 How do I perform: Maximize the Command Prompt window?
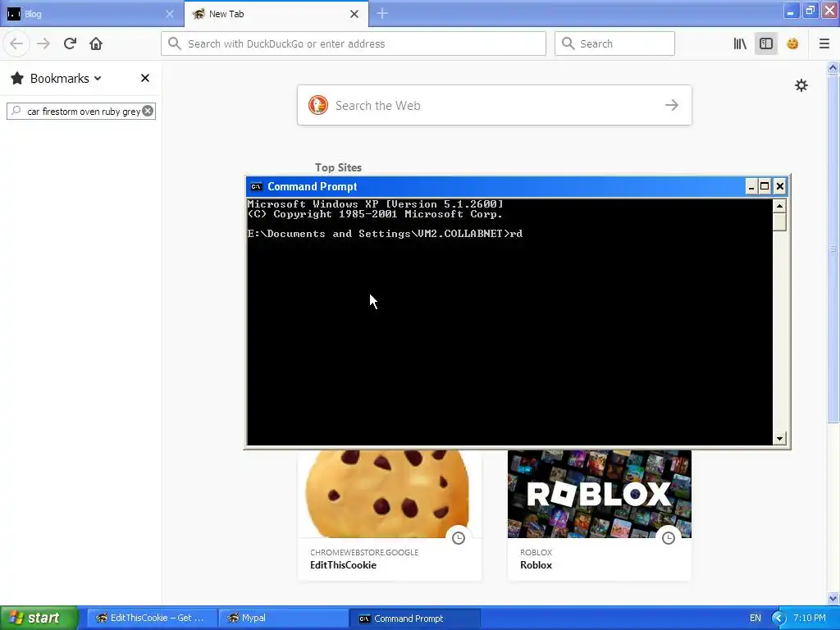click(x=765, y=186)
